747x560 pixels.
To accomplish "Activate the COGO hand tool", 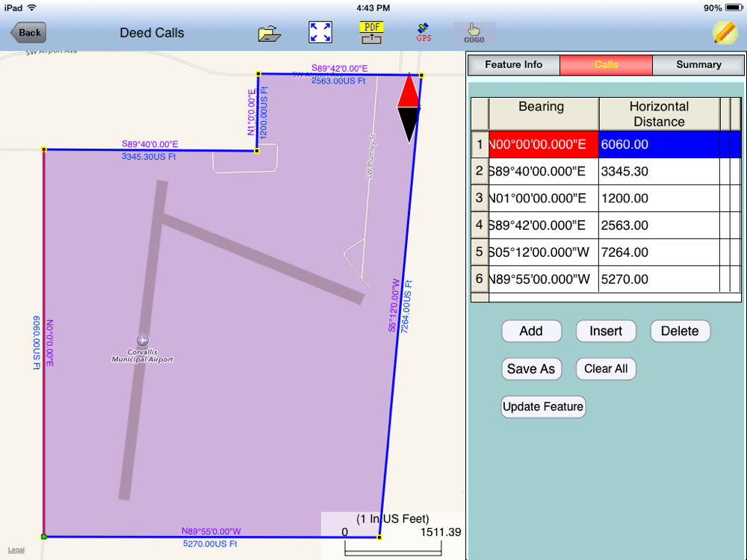I will pyautogui.click(x=474, y=33).
